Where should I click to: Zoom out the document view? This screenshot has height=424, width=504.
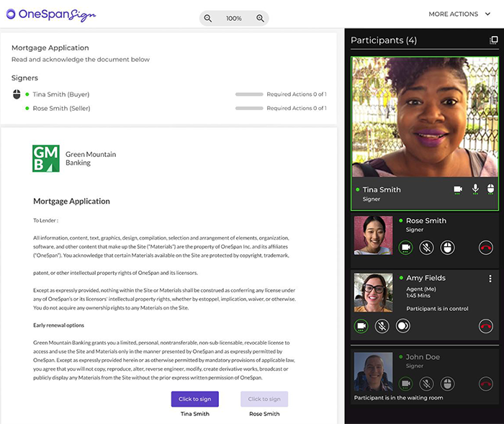[x=208, y=18]
